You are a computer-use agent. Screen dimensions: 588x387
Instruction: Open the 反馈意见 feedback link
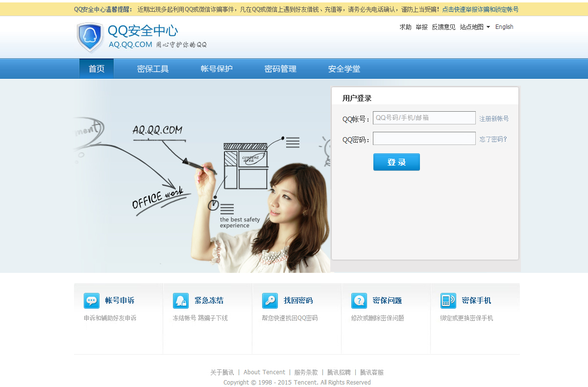coord(443,27)
